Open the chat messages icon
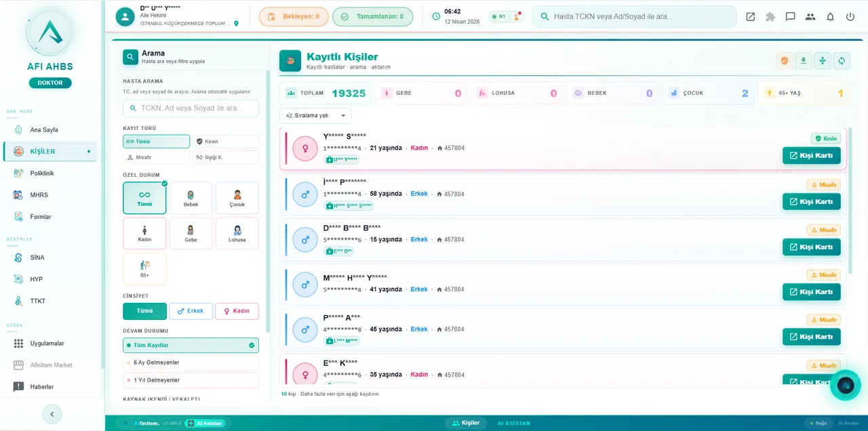Screen dimensions: 868x431 click(x=790, y=17)
